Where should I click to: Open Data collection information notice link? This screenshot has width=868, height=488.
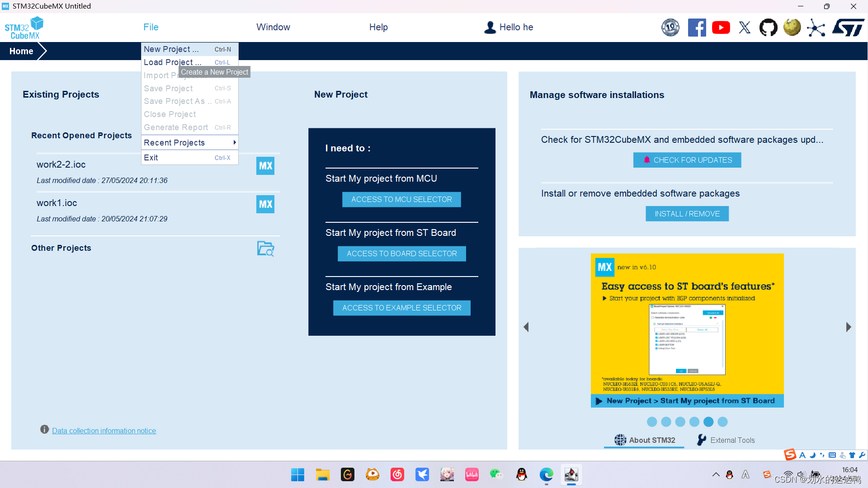point(104,431)
